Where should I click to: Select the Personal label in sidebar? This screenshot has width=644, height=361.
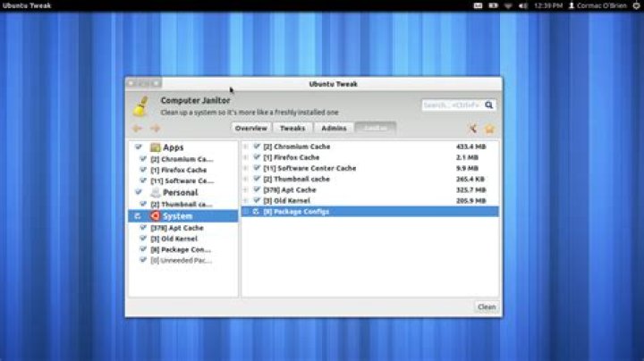pyautogui.click(x=181, y=192)
